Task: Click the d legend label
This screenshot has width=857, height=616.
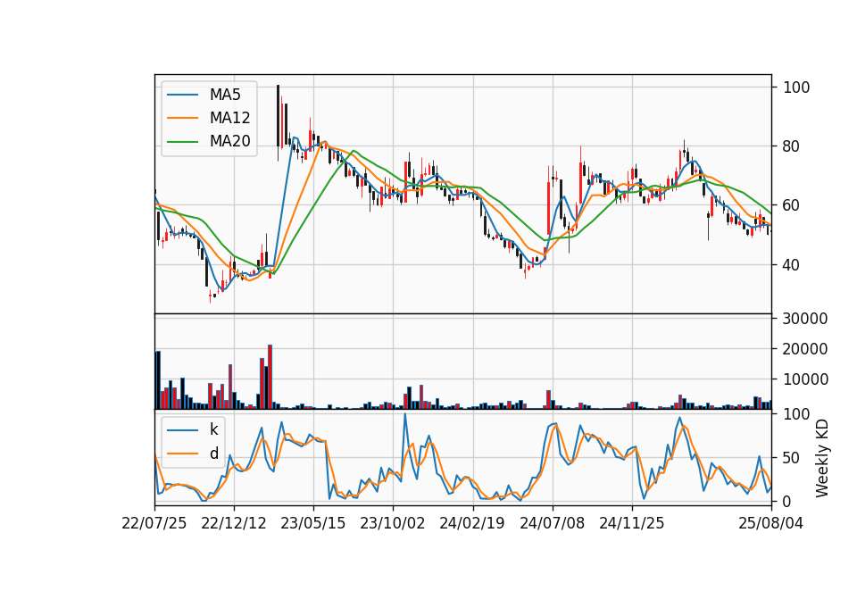Action: [x=213, y=454]
